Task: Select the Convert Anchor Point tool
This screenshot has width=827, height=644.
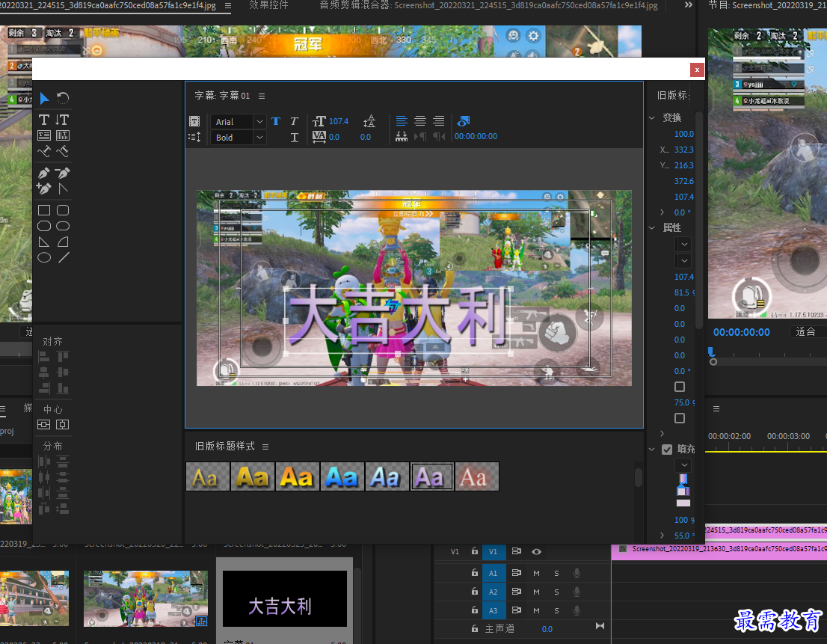Action: pos(63,188)
